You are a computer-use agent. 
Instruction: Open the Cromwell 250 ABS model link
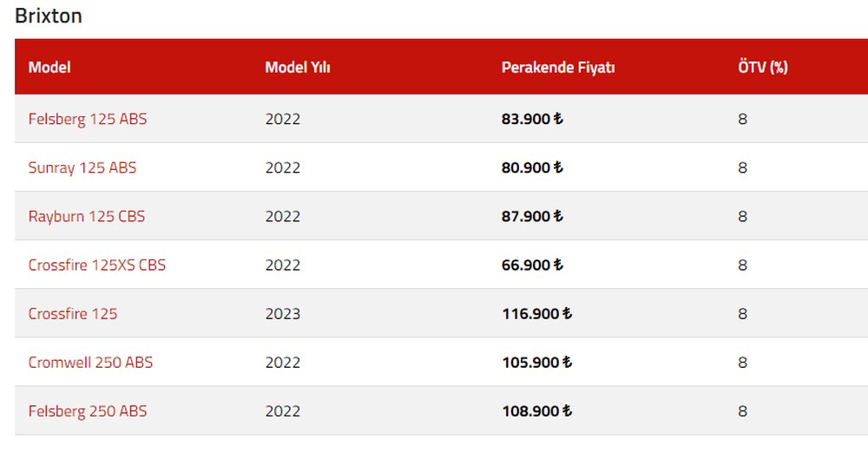tap(90, 363)
